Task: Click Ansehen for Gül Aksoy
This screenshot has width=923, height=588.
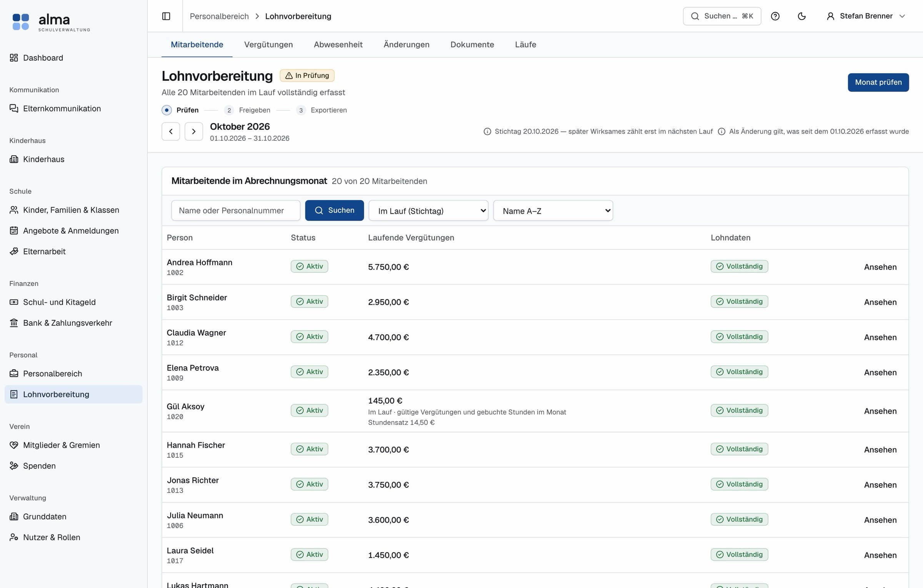Action: coord(880,411)
